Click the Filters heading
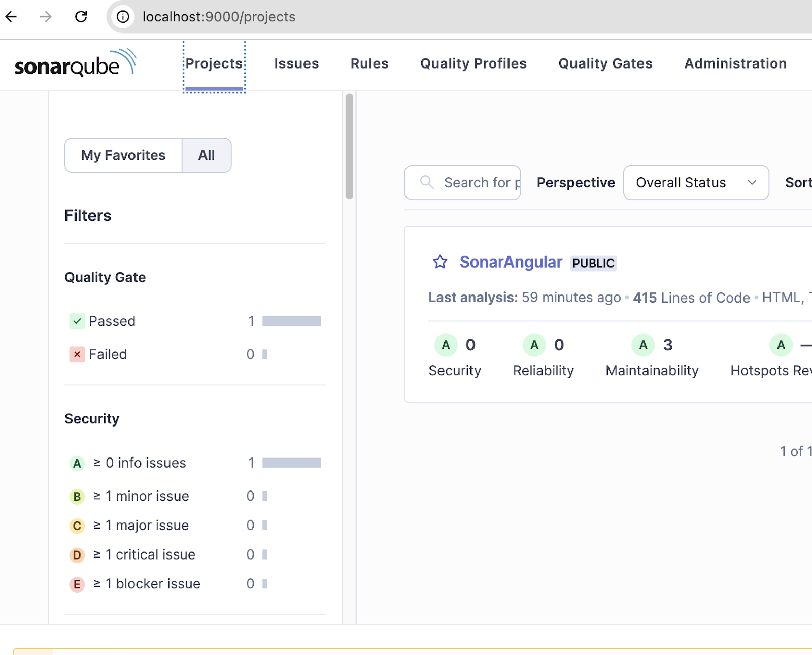The height and width of the screenshot is (655, 812). [88, 216]
